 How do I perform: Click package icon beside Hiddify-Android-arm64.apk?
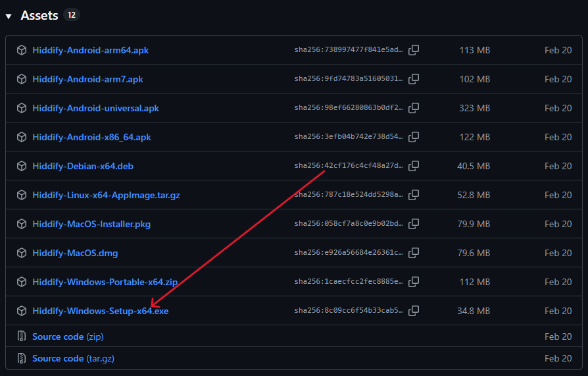[x=22, y=50]
